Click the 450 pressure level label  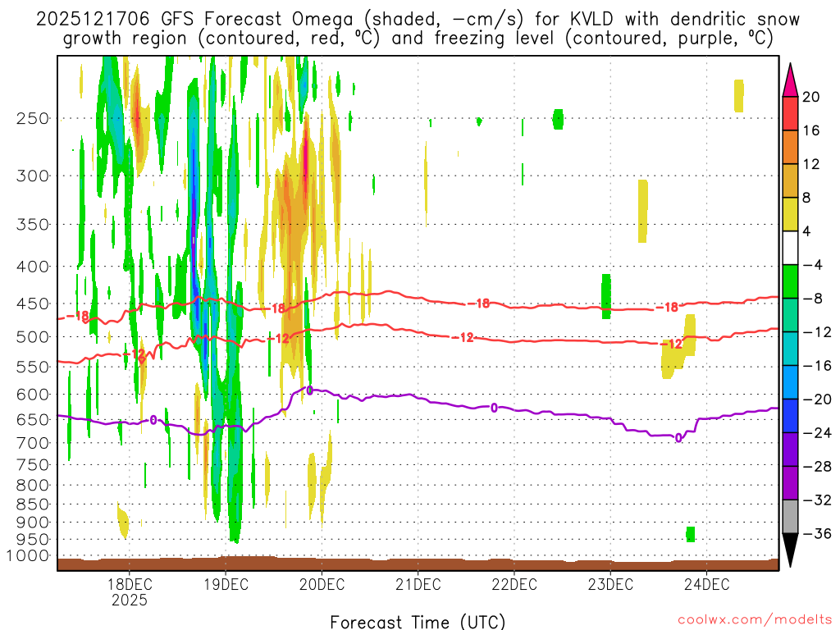point(33,304)
